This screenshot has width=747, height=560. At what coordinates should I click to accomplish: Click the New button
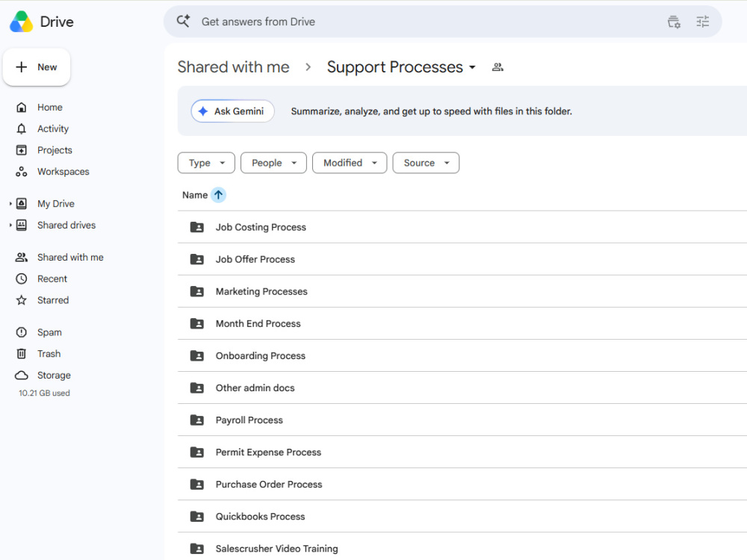pyautogui.click(x=37, y=67)
